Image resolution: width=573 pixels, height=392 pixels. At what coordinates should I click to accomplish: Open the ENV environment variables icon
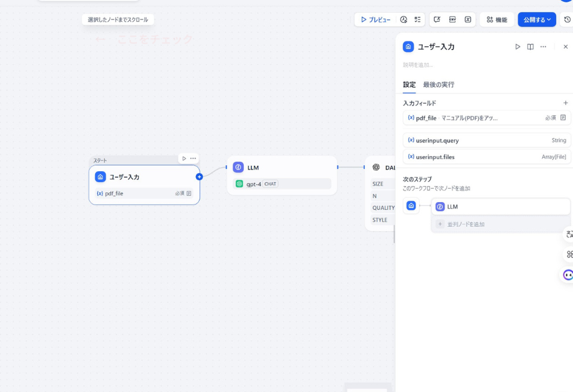pos(452,19)
